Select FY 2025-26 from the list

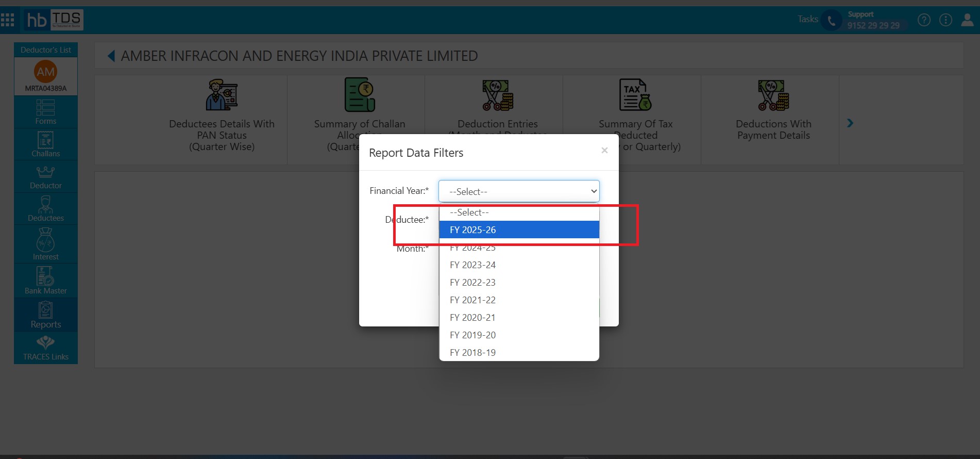point(519,229)
